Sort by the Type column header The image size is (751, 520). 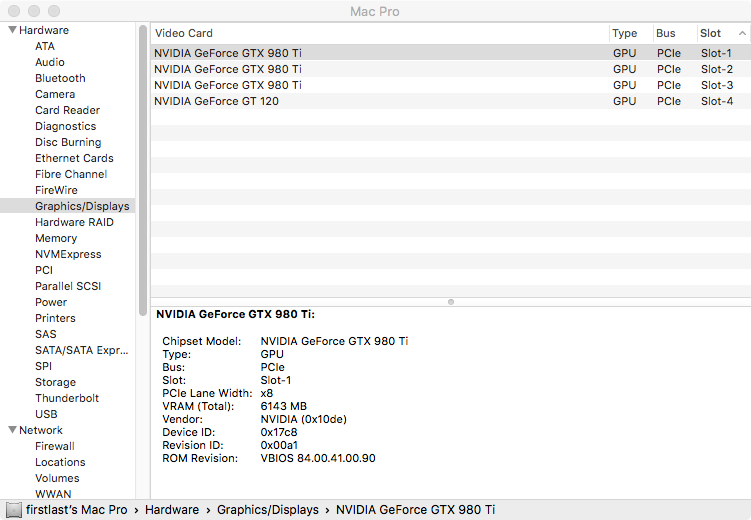[x=630, y=33]
